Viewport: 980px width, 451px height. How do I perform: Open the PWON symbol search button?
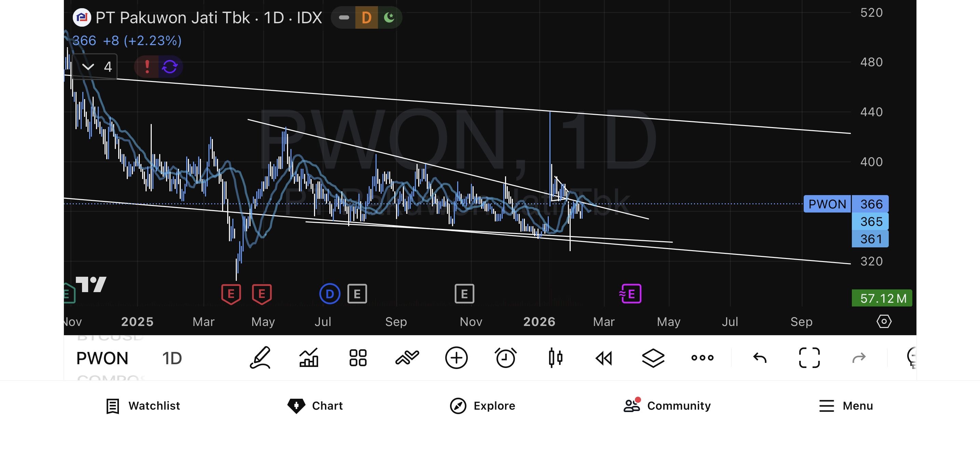pyautogui.click(x=102, y=358)
